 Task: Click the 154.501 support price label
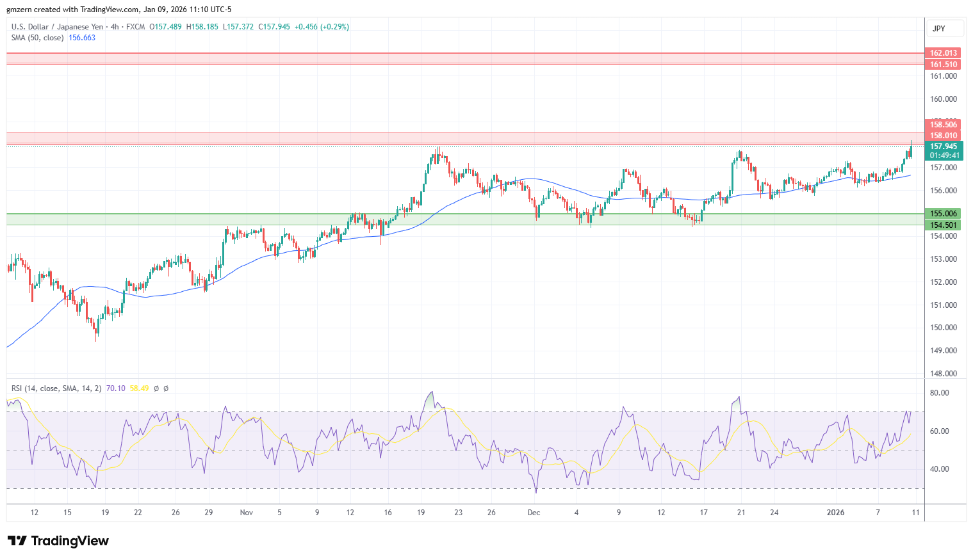pos(944,225)
